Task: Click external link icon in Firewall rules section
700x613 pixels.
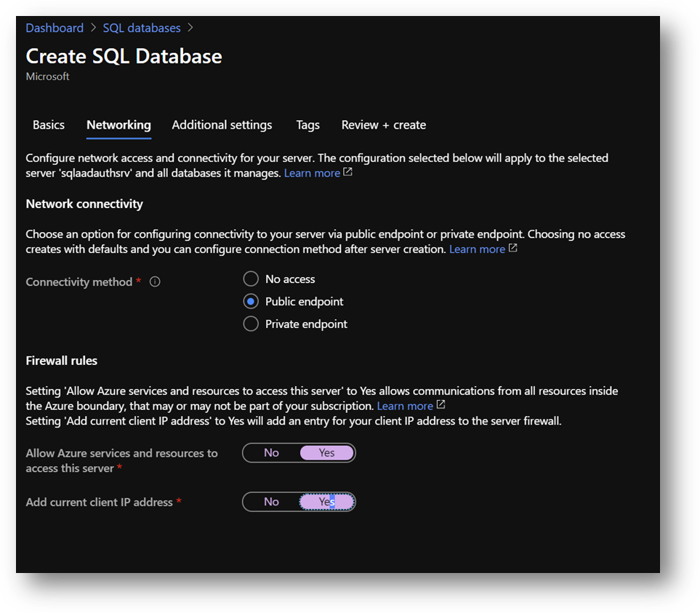Action: pos(440,405)
